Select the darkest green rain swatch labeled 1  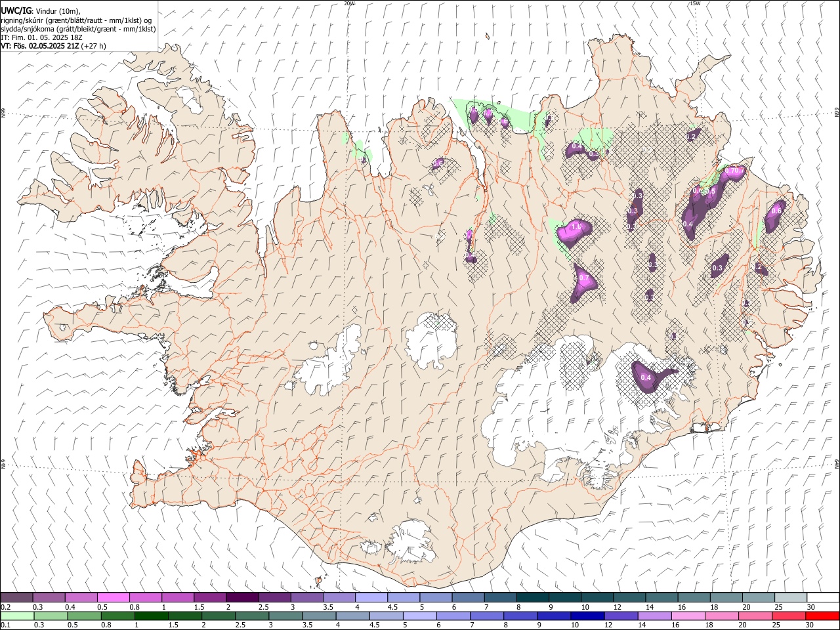coord(152,616)
